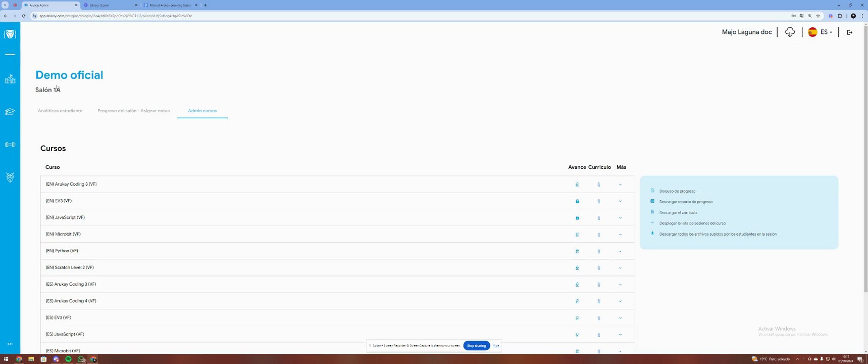Open the saved passwords key icon
This screenshot has height=364, width=868.
click(x=793, y=16)
